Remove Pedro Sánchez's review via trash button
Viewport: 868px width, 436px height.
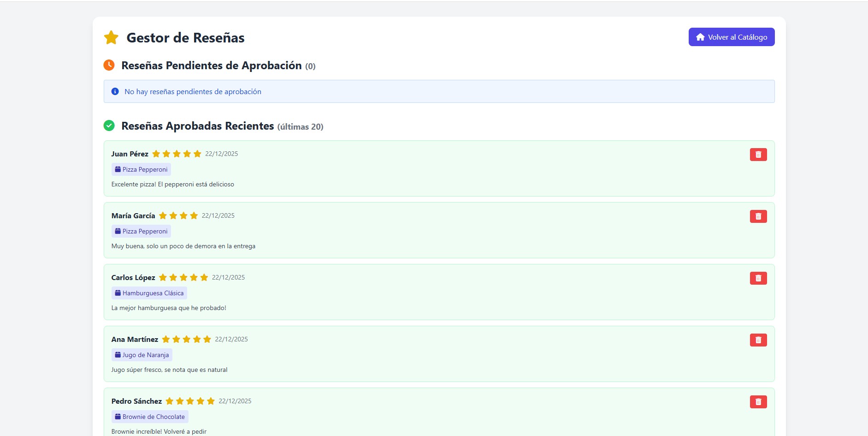pyautogui.click(x=758, y=402)
